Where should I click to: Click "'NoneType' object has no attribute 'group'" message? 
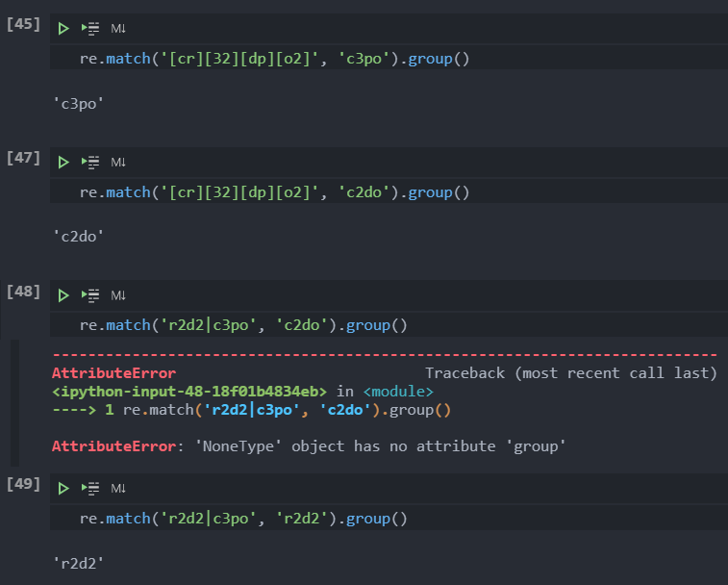[380, 446]
